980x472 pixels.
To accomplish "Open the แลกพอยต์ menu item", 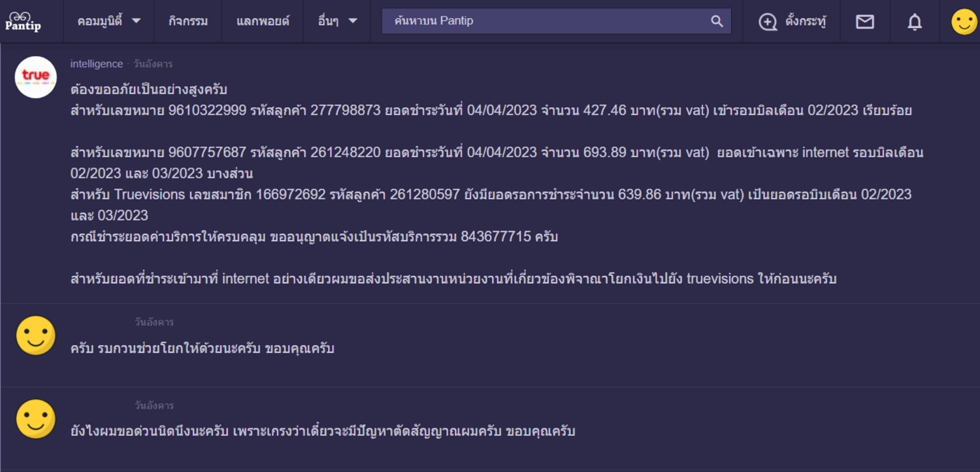I will [x=262, y=21].
